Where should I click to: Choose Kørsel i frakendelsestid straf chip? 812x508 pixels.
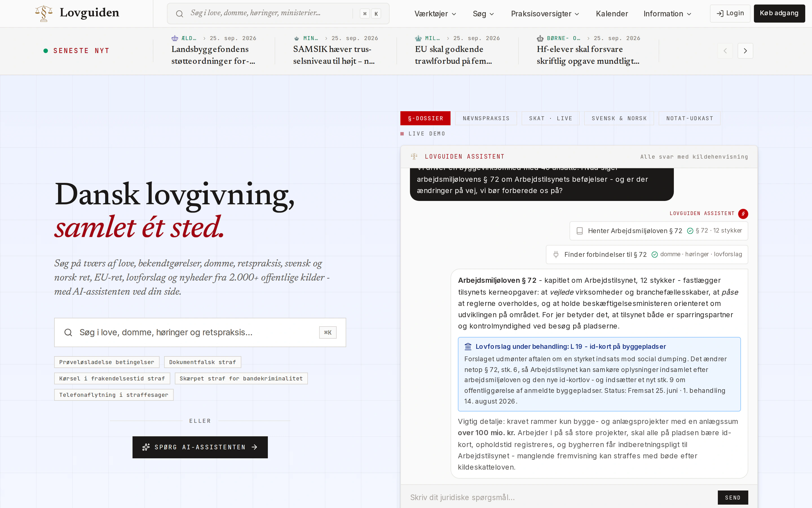(112, 379)
